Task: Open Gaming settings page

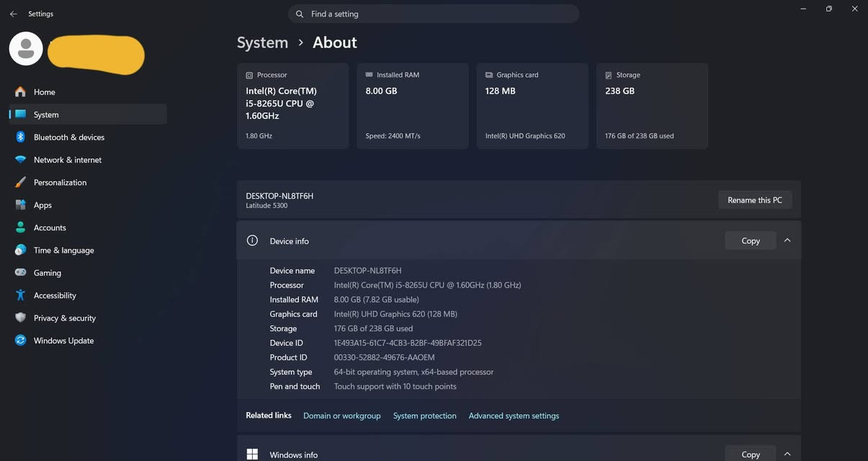Action: (88, 272)
